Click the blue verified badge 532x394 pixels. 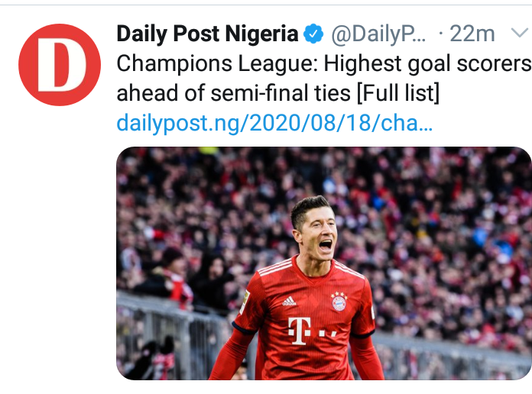coord(313,34)
